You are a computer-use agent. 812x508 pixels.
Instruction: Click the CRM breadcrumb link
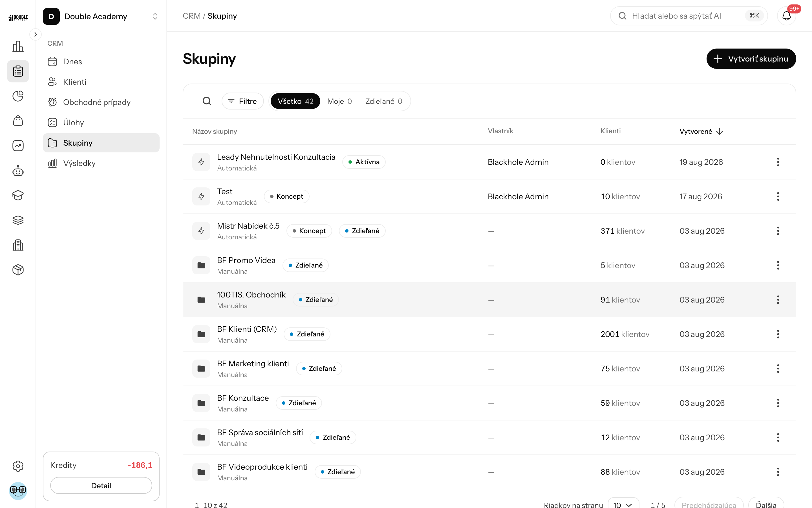coord(192,16)
